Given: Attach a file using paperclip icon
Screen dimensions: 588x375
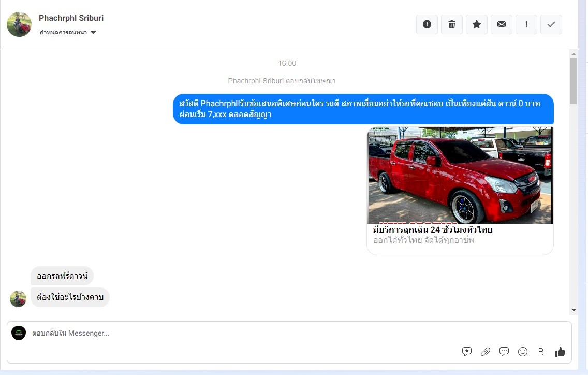Looking at the screenshot, I should (x=486, y=352).
